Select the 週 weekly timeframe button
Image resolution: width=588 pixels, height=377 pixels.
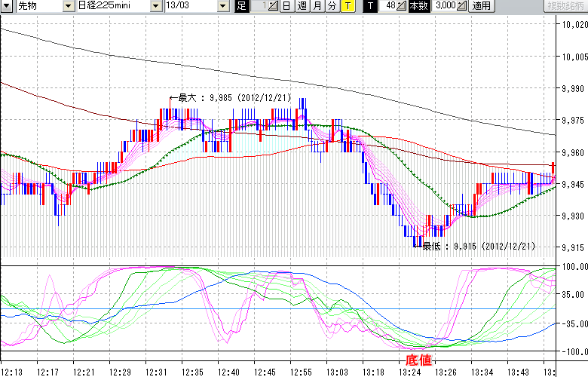click(x=302, y=6)
